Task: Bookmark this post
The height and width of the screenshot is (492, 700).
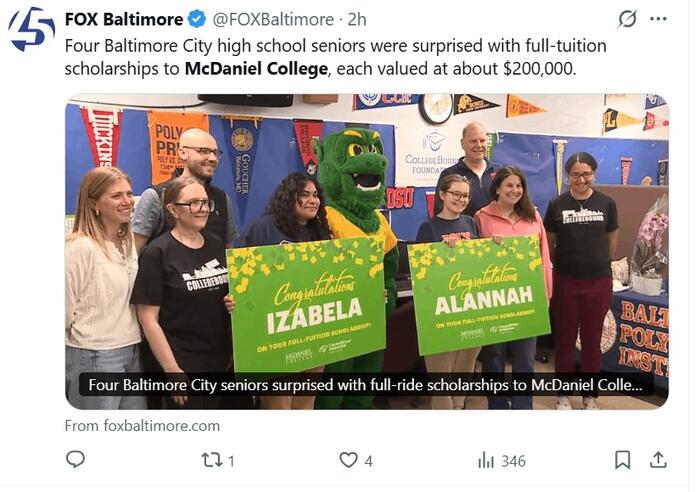Action: (x=622, y=459)
